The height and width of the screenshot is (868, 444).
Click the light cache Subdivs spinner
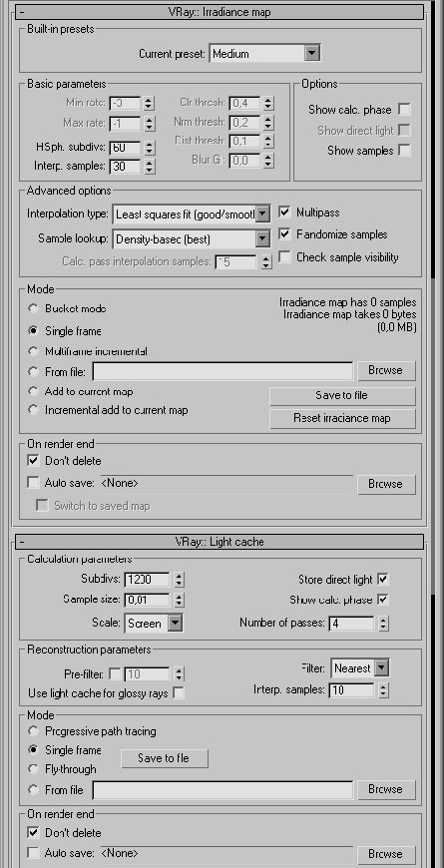[179, 580]
